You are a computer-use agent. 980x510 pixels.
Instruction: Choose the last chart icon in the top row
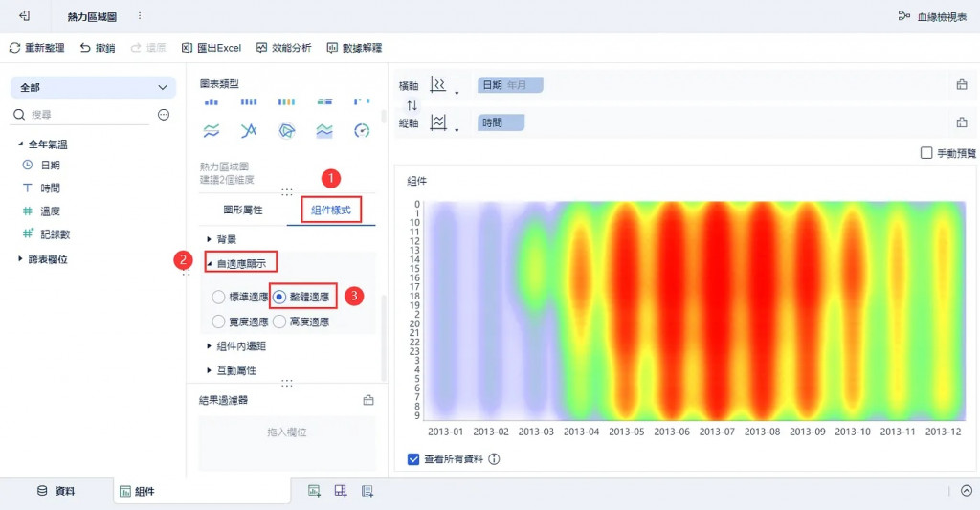tap(362, 101)
